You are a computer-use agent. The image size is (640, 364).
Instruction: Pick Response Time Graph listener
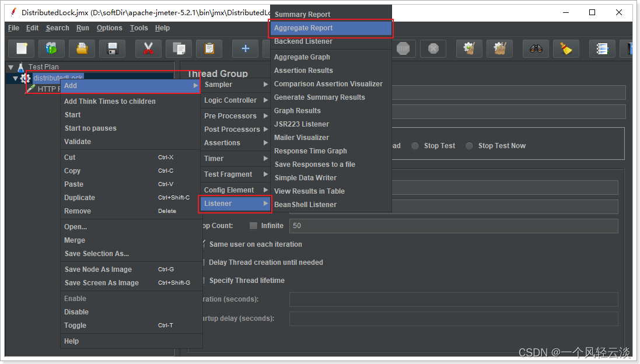pyautogui.click(x=331, y=151)
